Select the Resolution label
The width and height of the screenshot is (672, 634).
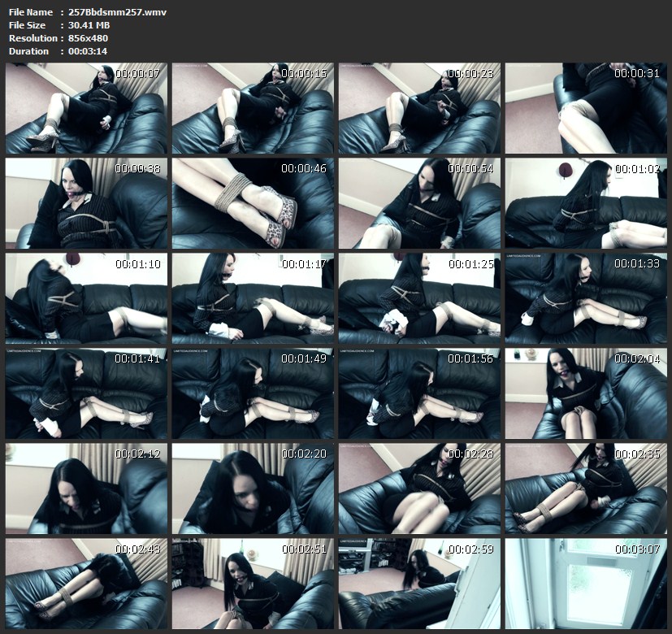(33, 38)
